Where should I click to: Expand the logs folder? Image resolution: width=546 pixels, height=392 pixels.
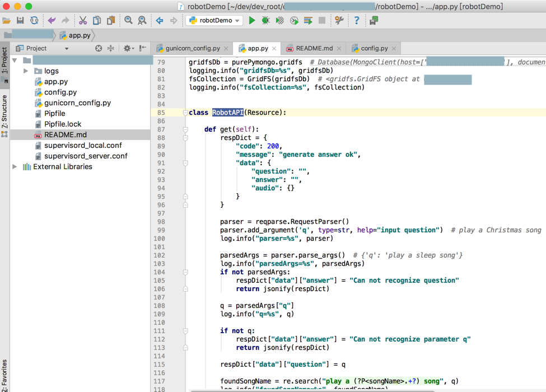[x=26, y=71]
